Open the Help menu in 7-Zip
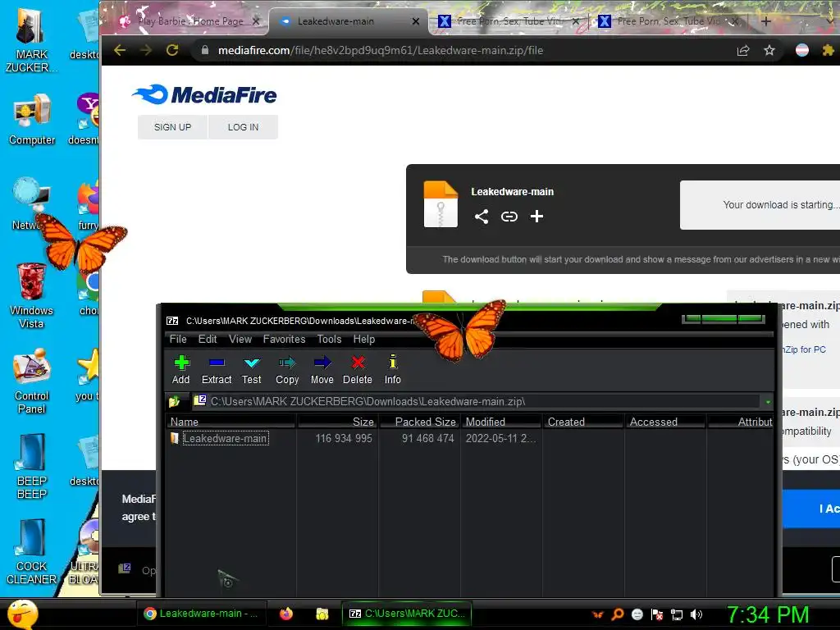 tap(363, 339)
